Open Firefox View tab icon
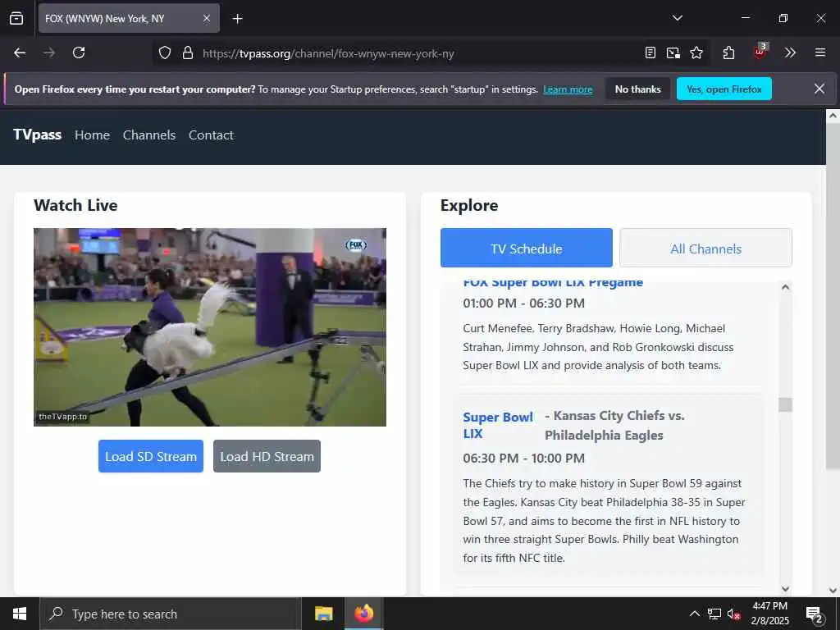Screen dimensions: 840x630 16,18
